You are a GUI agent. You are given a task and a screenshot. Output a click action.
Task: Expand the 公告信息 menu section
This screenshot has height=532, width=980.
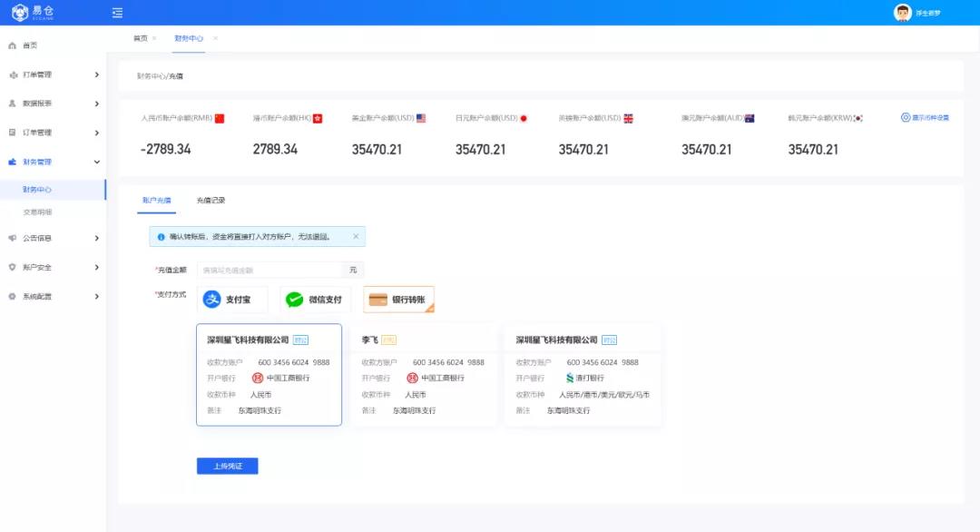(x=95, y=239)
